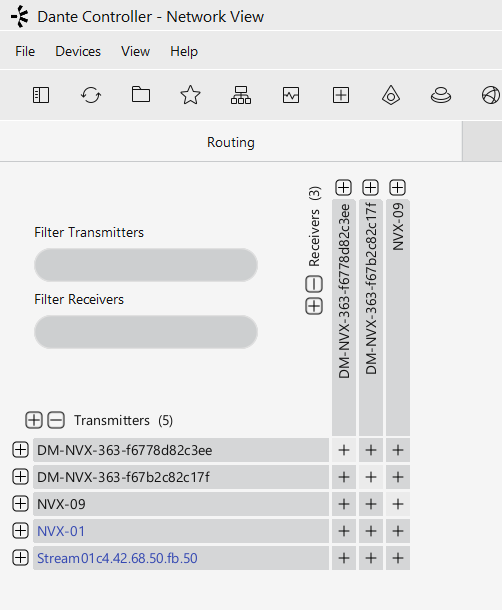Expand transmitter DM-NVX-363-f6778d82c3ee channels
The height and width of the screenshot is (610, 502).
20,450
